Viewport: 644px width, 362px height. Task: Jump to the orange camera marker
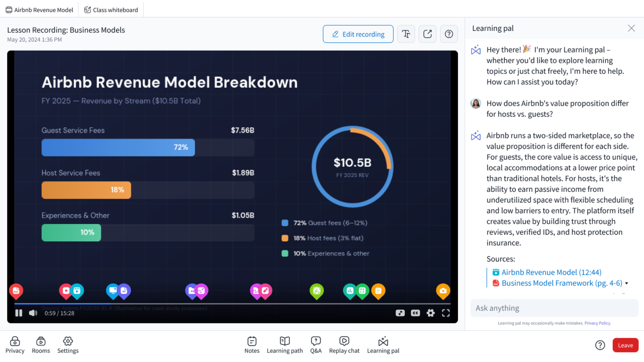443,291
